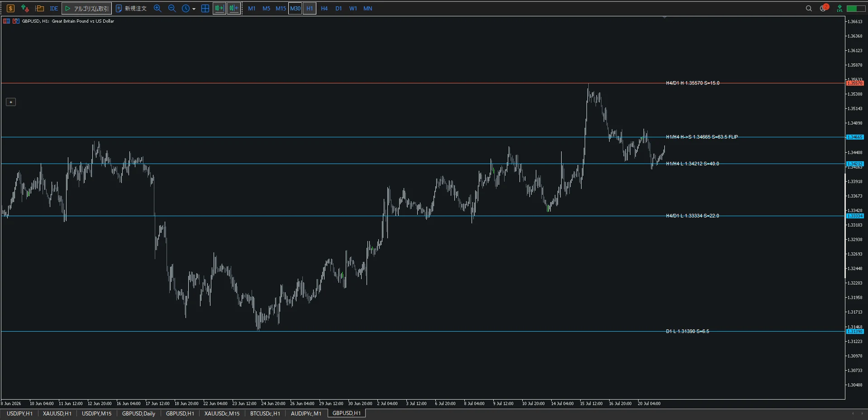
Task: Select the H1/H4 H->S 1.34665 FLIP label
Action: coord(701,137)
